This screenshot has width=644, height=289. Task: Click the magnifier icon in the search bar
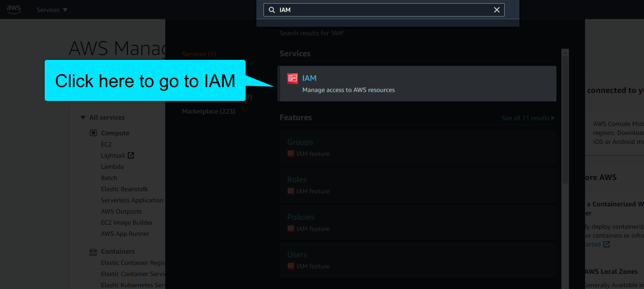(x=272, y=9)
